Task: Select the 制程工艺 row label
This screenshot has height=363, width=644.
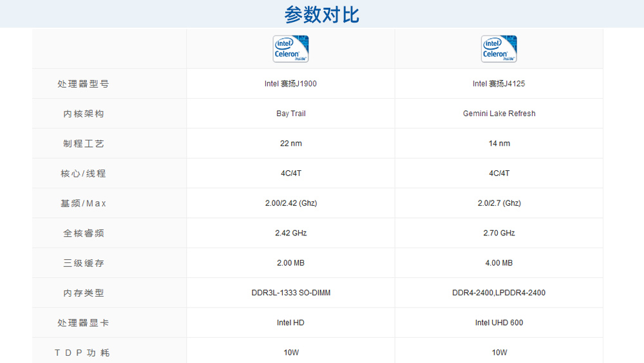Action: pyautogui.click(x=83, y=143)
